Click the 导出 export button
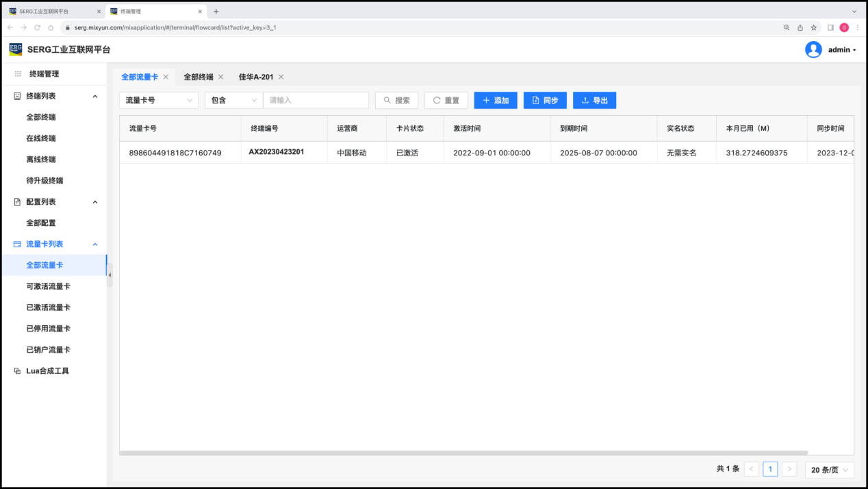868x489 pixels. (x=594, y=101)
